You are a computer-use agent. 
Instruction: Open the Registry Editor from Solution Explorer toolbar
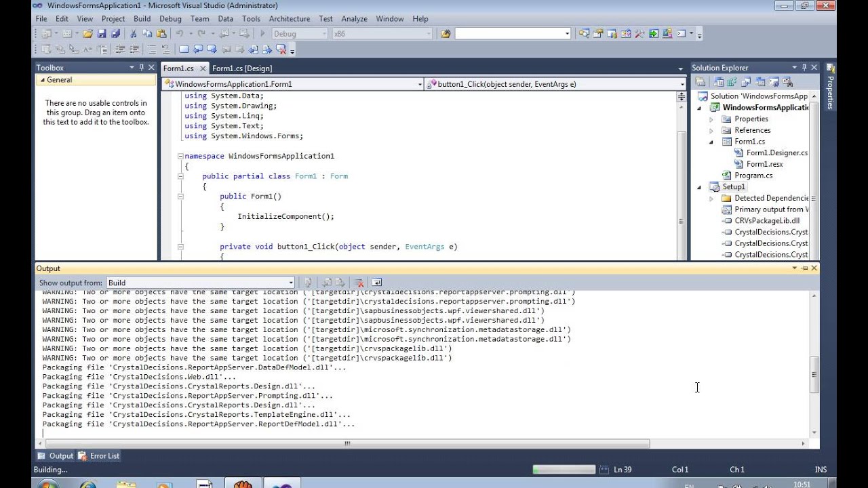(731, 82)
